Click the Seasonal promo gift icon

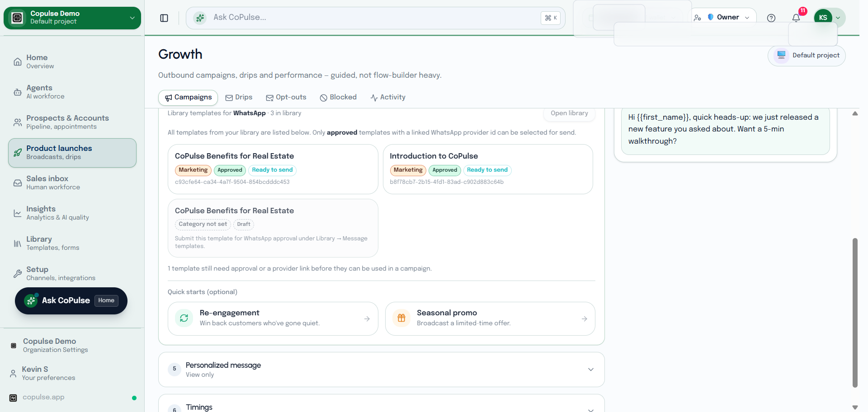tap(401, 318)
